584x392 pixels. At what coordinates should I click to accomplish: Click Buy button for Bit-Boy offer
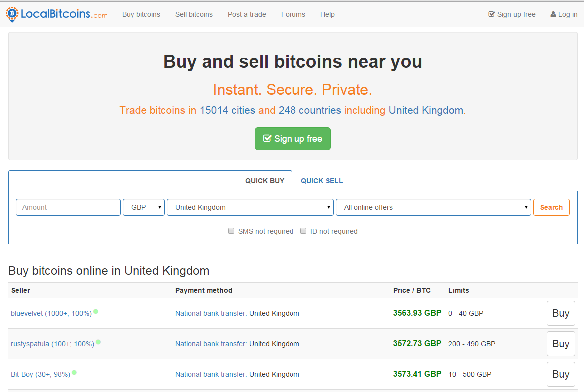(561, 374)
